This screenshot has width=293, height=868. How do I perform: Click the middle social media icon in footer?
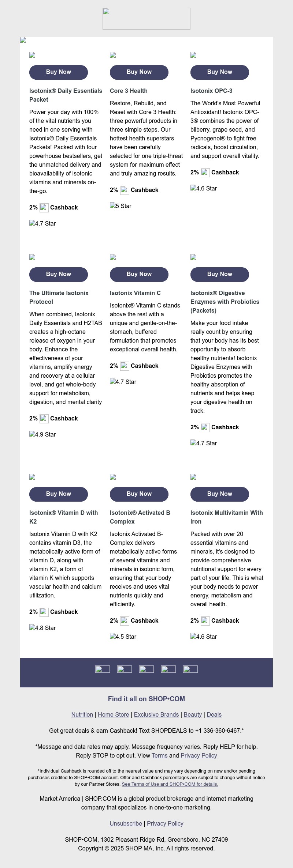coord(146,669)
